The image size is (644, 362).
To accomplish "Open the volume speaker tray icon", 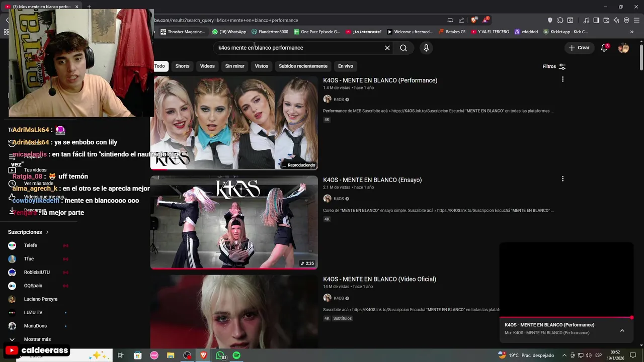I will tap(588, 355).
